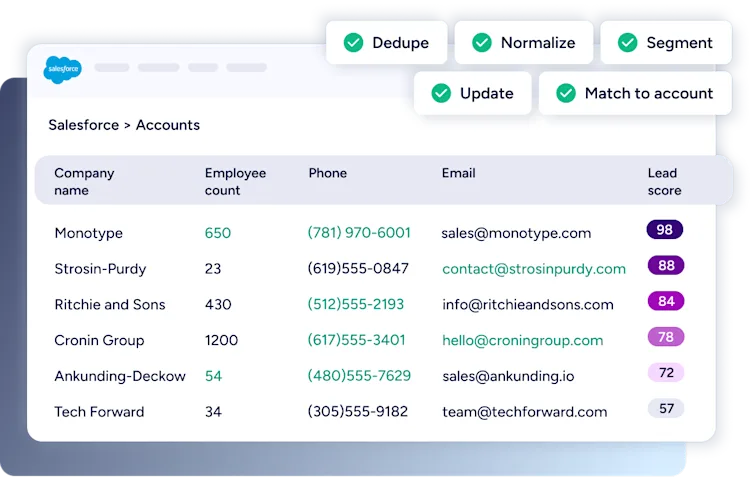Viewport: 750px width, 500px height.
Task: Click the green checkmark beside Update
Action: [x=441, y=93]
